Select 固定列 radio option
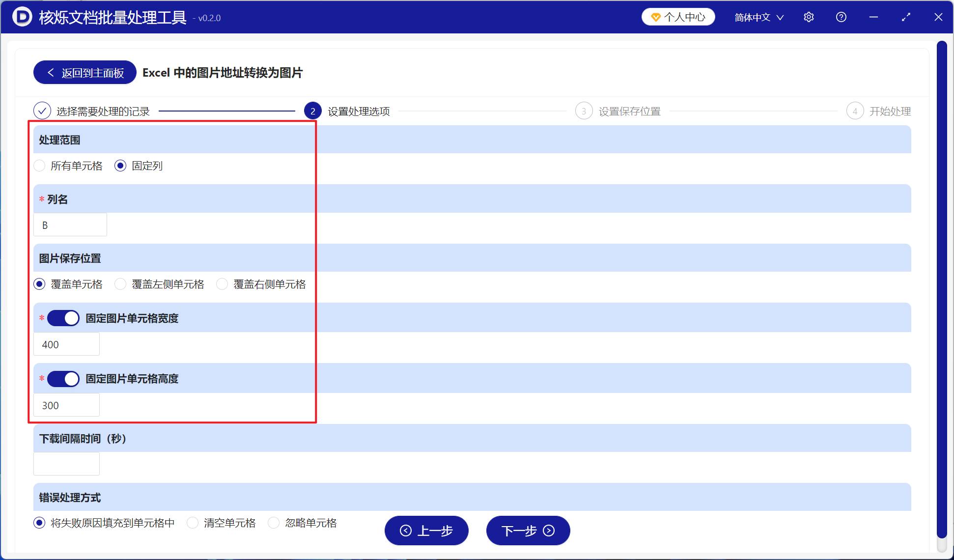The width and height of the screenshot is (954, 560). pos(139,166)
